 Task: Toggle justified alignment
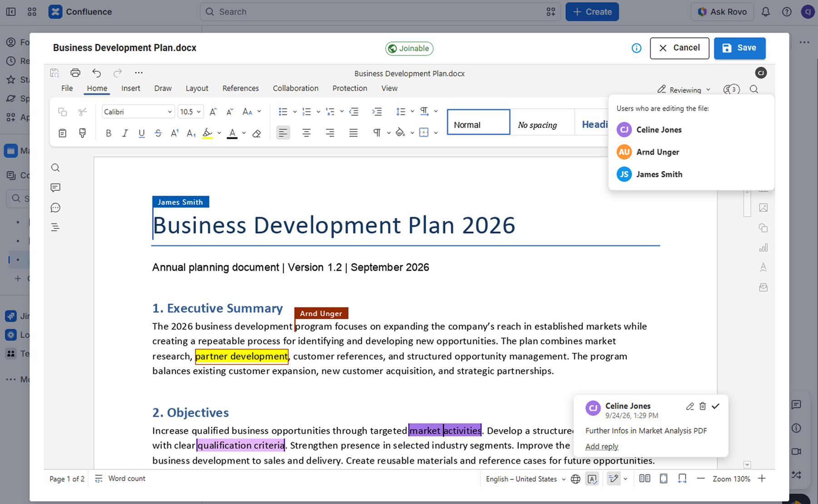pos(354,133)
